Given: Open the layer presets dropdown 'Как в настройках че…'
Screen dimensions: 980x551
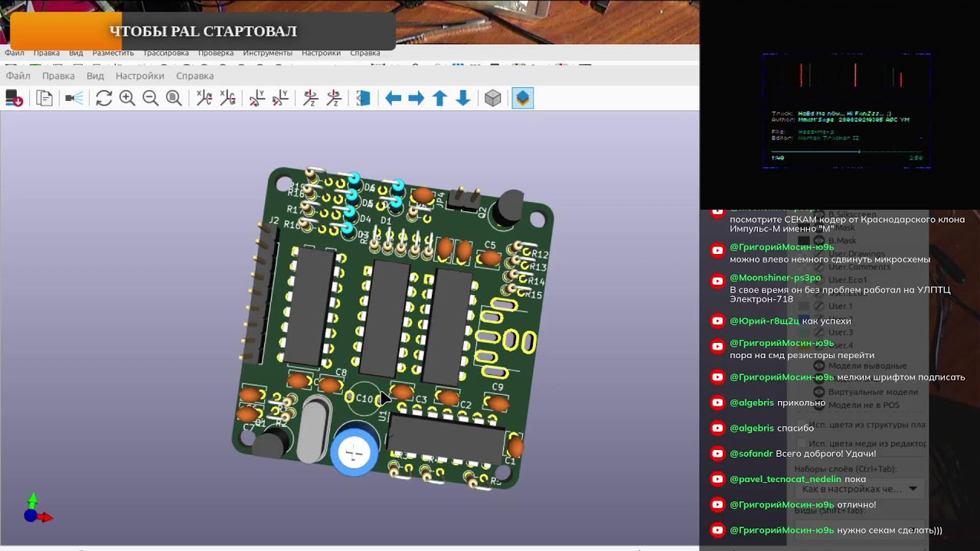Looking at the screenshot, I should [x=859, y=488].
